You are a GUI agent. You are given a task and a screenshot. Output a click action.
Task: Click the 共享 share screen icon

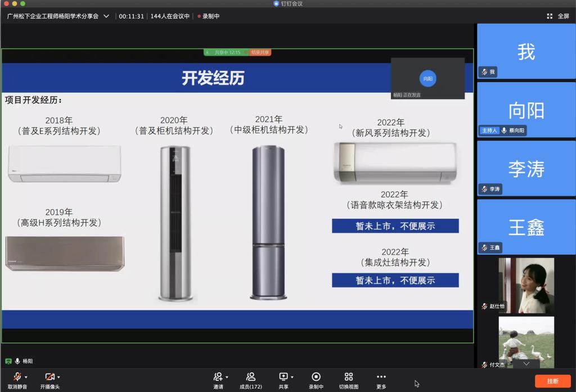tap(283, 377)
